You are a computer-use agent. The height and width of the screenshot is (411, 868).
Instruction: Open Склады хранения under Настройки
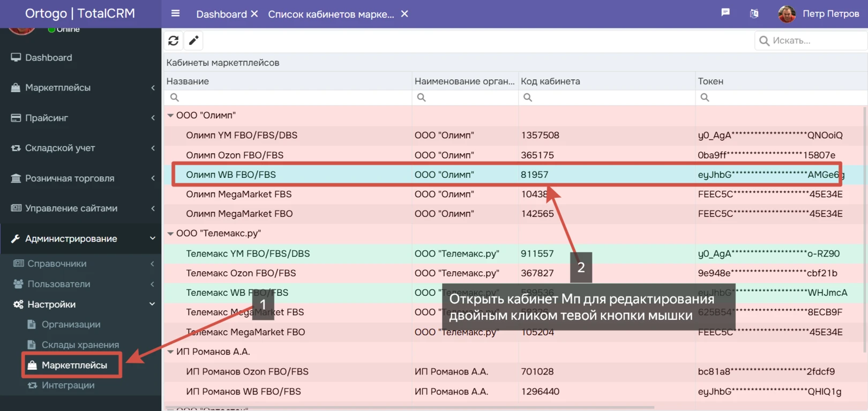pyautogui.click(x=80, y=345)
